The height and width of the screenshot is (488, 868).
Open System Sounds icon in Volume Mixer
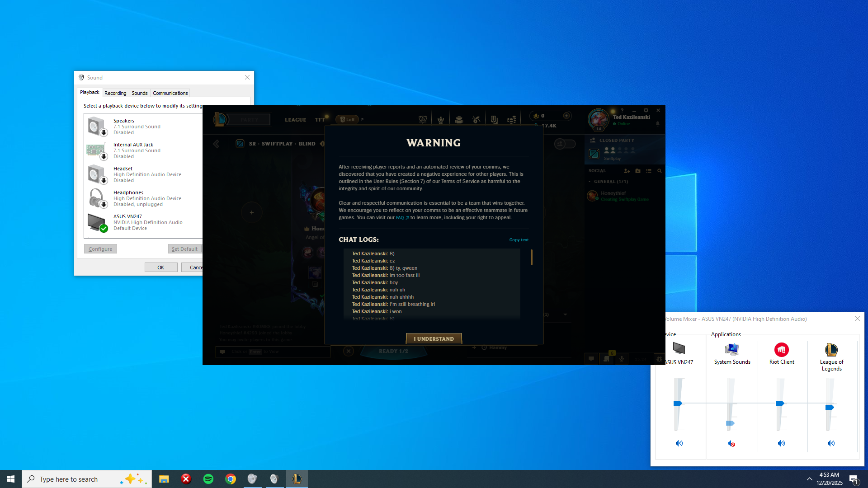click(x=731, y=350)
